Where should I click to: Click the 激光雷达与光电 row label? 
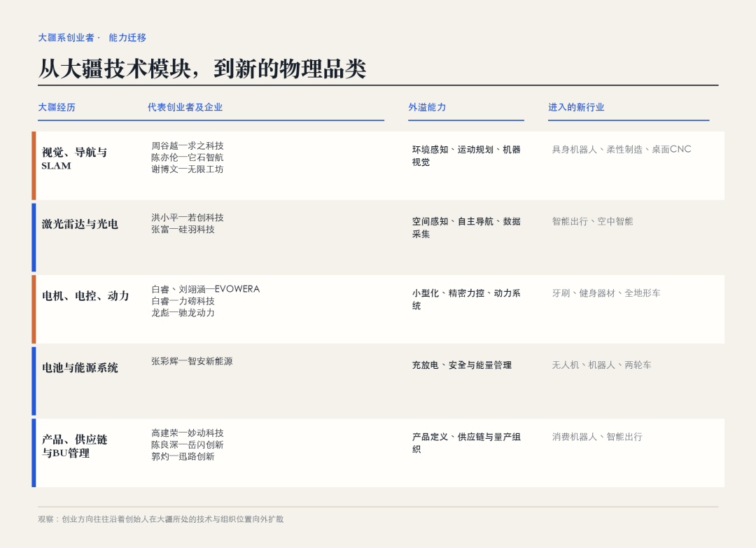point(80,224)
